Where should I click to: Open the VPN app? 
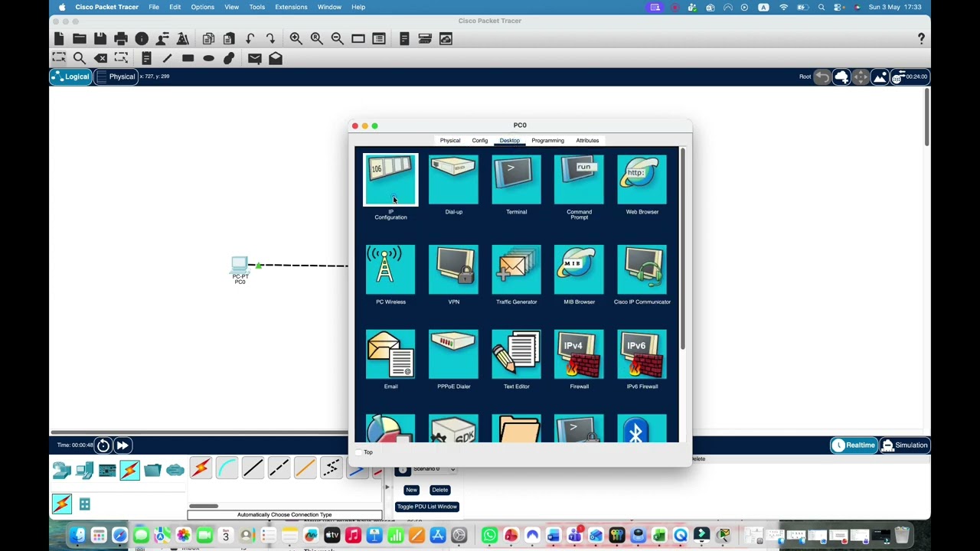pyautogui.click(x=453, y=269)
